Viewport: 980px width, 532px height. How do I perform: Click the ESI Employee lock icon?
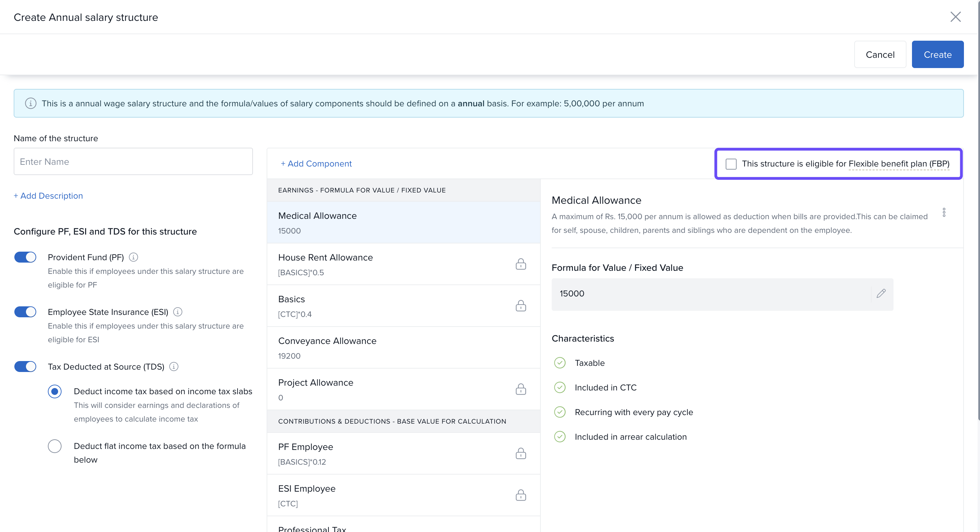[x=521, y=495]
